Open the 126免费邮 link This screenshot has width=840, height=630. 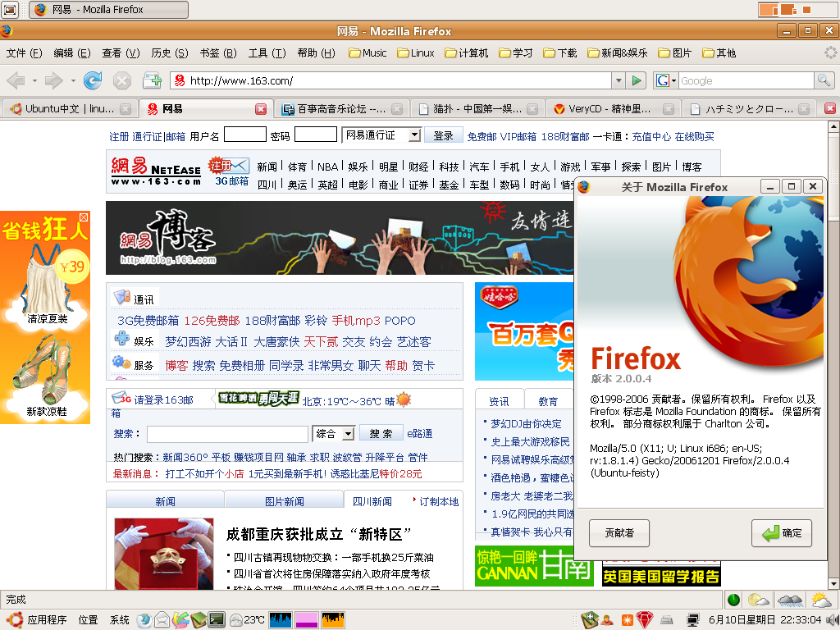pos(212,321)
